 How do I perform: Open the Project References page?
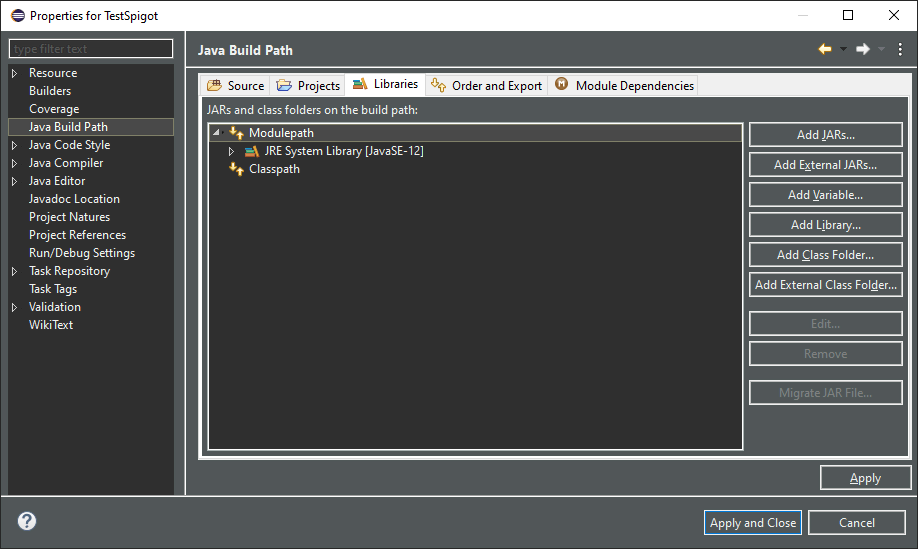pyautogui.click(x=77, y=235)
